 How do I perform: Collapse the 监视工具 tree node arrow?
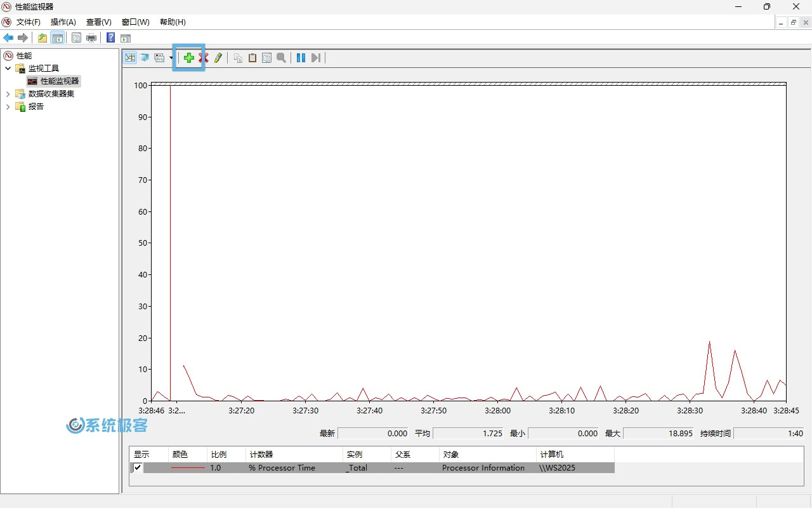pyautogui.click(x=8, y=69)
